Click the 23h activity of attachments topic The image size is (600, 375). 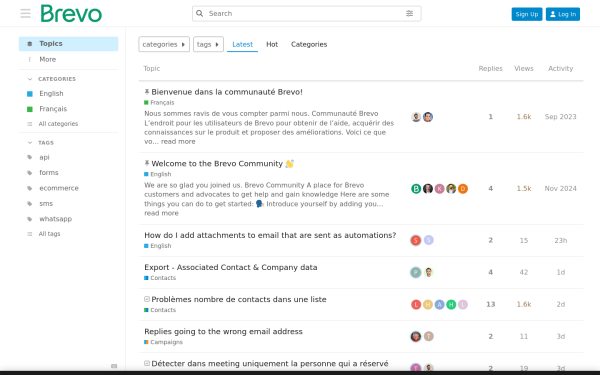click(x=560, y=240)
